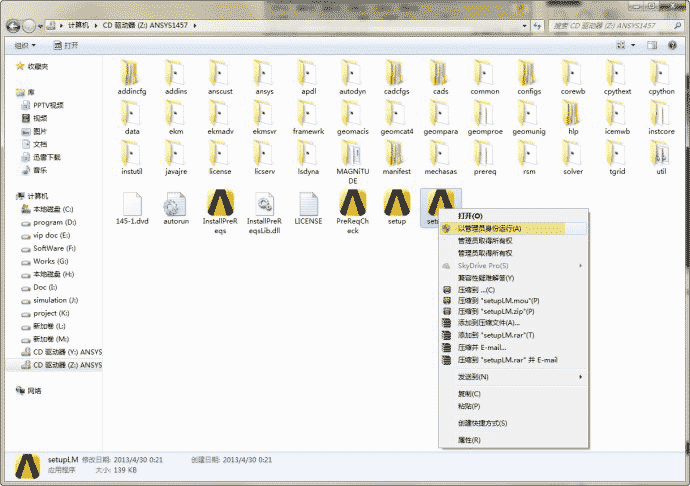Screen dimensions: 690x486
Task: Open the 组织 toolbar dropdown
Action: click(x=25, y=45)
